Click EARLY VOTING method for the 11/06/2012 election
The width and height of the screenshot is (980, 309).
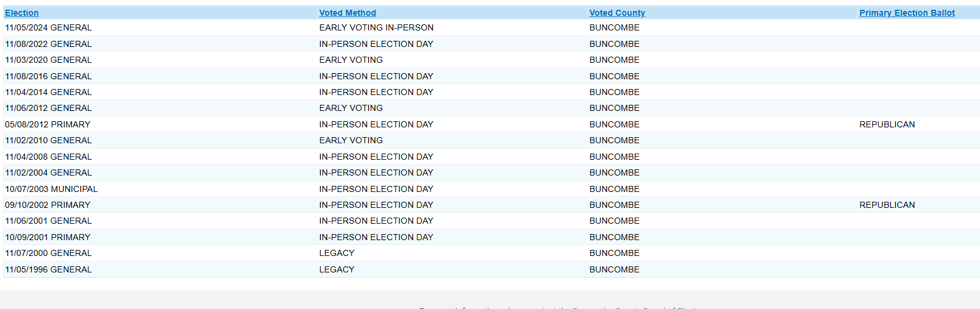[351, 108]
